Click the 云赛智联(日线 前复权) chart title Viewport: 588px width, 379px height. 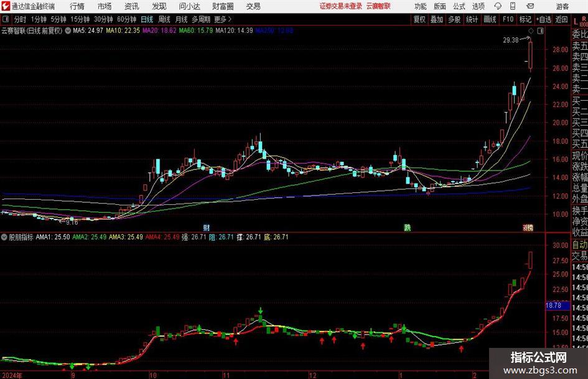[32, 30]
